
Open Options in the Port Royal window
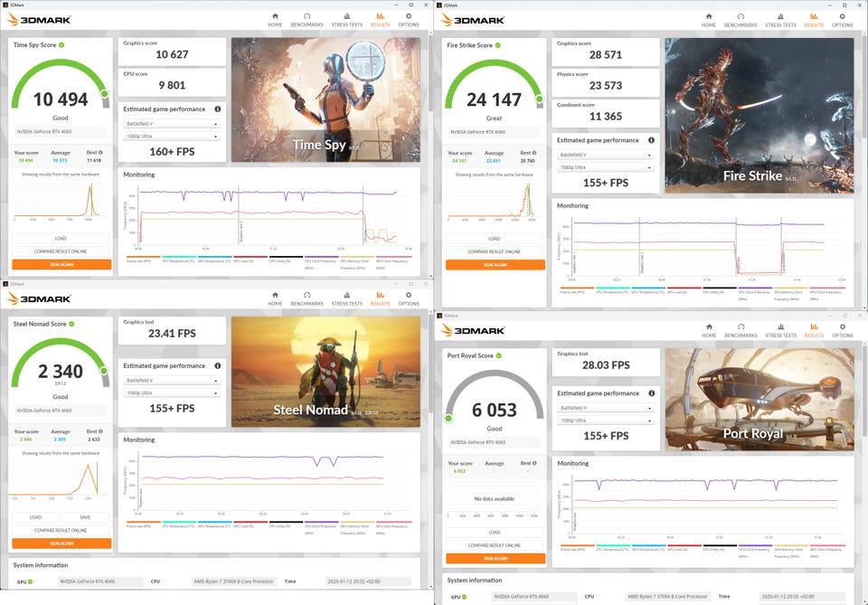coord(842,330)
